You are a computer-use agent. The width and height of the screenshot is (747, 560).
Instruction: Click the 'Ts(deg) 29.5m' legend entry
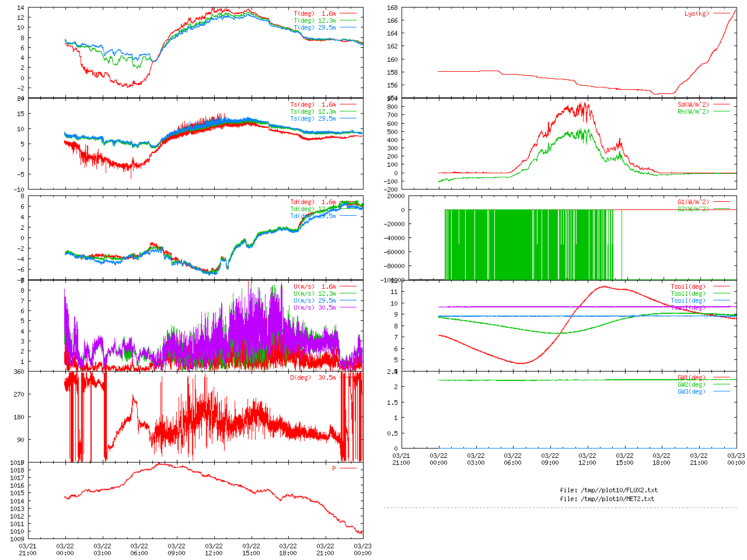coord(313,119)
